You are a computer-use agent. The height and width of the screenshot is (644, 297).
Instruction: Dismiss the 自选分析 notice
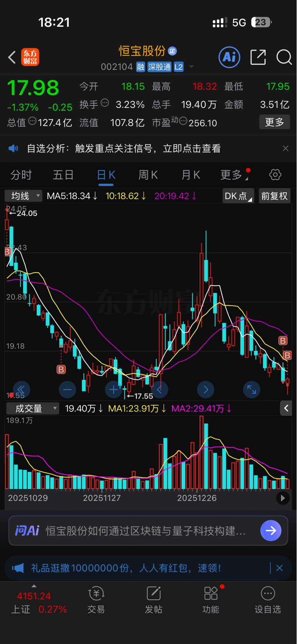(285, 149)
